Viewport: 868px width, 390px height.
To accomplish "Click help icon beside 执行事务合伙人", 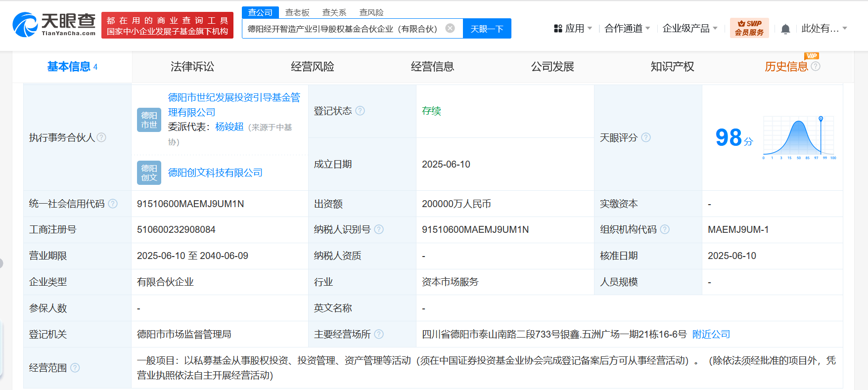I will [x=101, y=137].
